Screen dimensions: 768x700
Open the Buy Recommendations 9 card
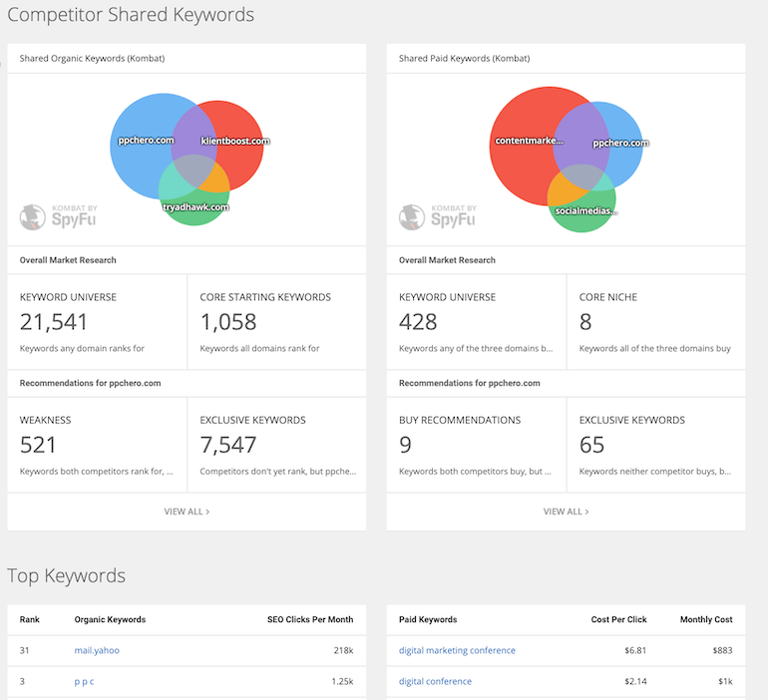[x=476, y=445]
